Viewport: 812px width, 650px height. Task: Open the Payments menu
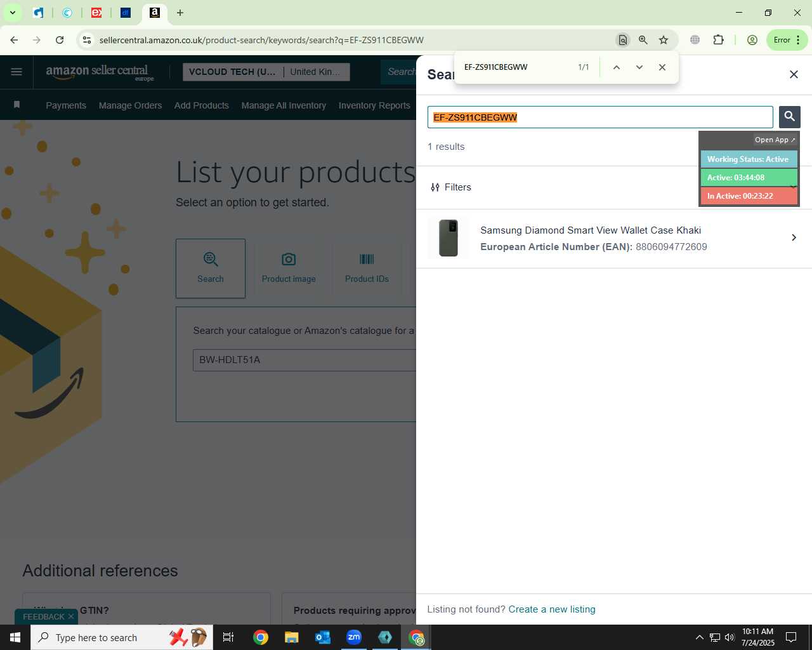tap(66, 105)
